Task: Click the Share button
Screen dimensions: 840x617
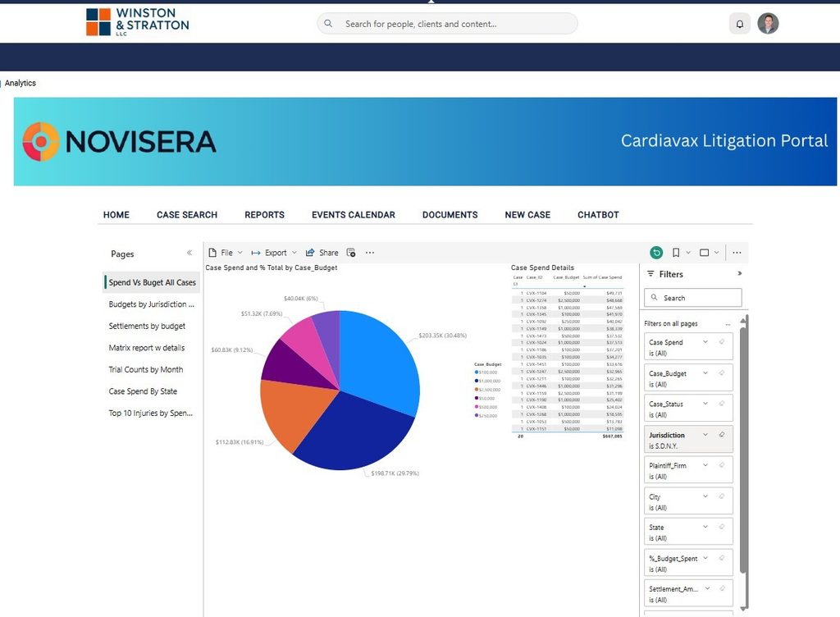Action: click(x=322, y=252)
